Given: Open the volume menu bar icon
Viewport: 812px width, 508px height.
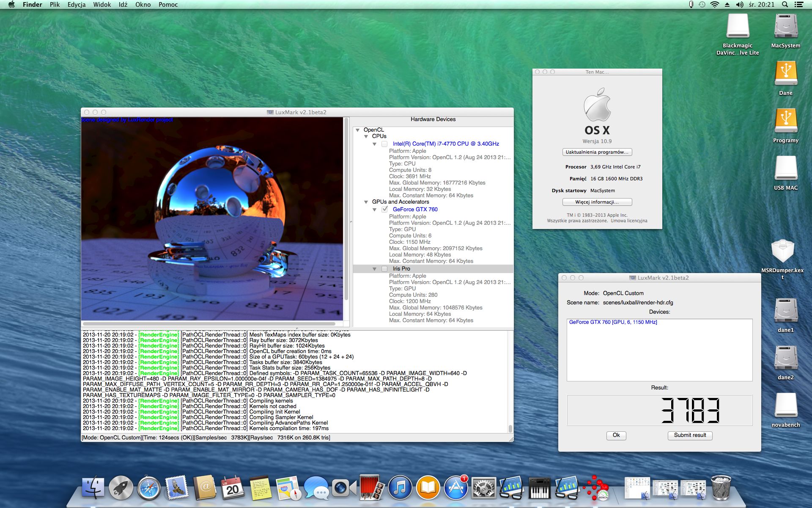Looking at the screenshot, I should tap(740, 5).
